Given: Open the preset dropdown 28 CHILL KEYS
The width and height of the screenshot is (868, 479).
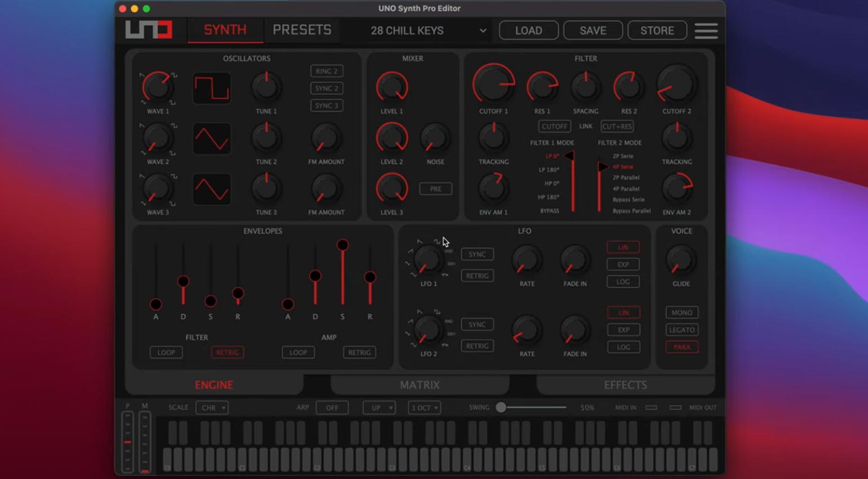Looking at the screenshot, I should pos(427,30).
